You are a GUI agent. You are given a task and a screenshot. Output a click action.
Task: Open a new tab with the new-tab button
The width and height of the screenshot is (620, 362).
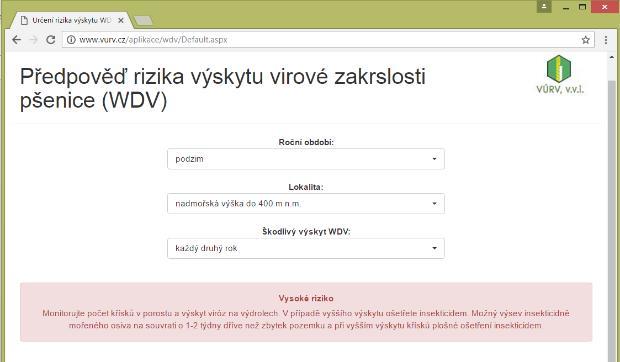pos(143,20)
